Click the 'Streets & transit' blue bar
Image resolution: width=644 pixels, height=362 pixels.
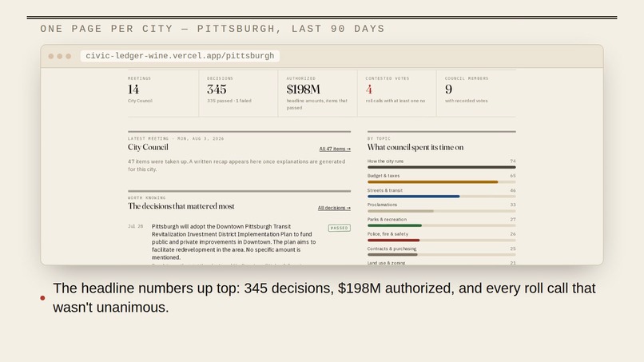click(x=414, y=197)
